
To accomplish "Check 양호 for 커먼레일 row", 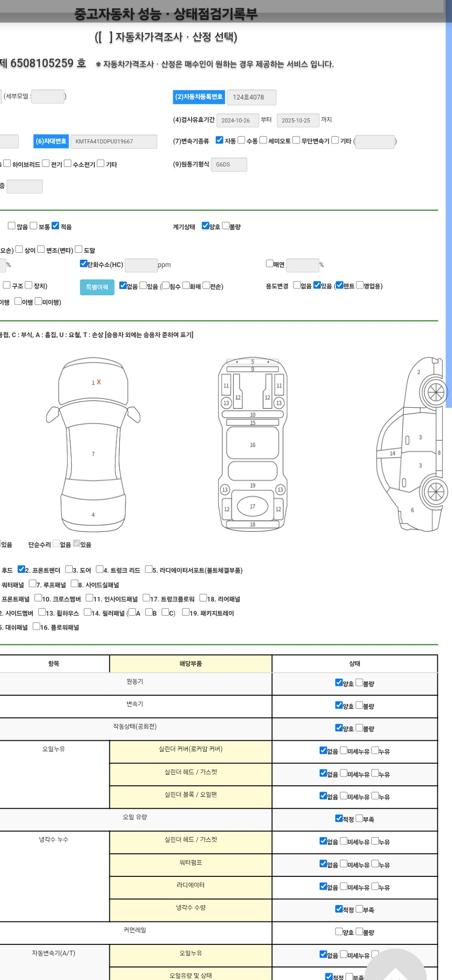I will coord(339,931).
